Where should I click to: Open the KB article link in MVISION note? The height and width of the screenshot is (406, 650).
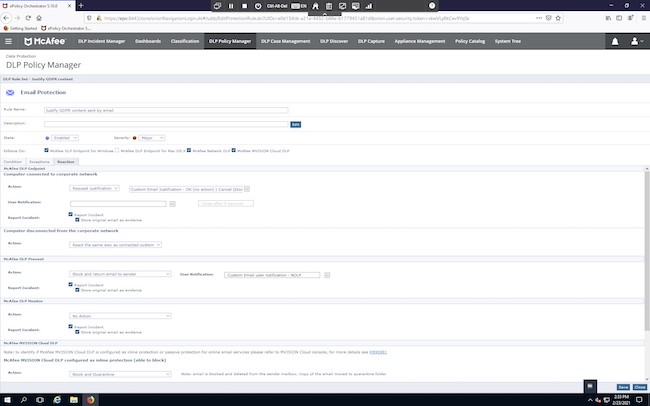[378, 352]
